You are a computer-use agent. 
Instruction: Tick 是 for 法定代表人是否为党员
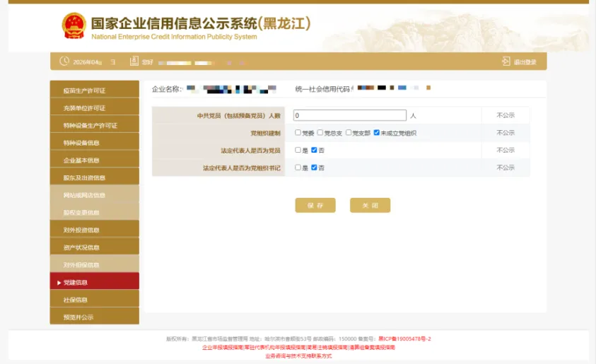pos(298,150)
